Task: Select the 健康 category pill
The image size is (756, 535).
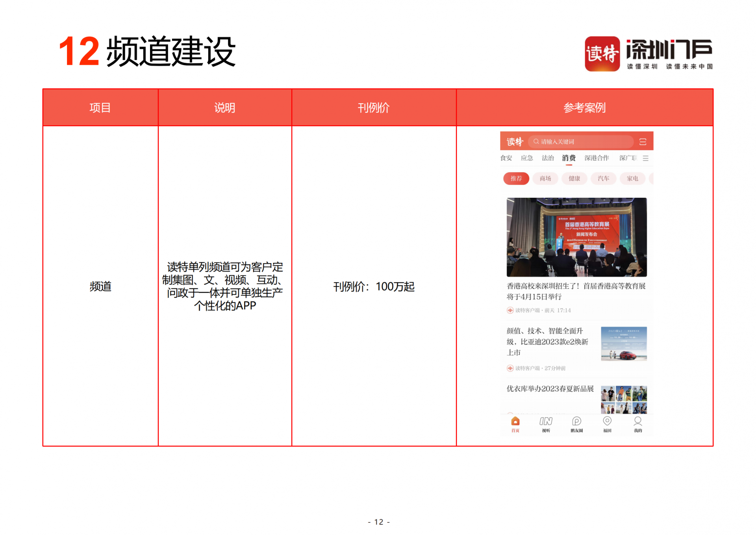Action: click(x=574, y=178)
